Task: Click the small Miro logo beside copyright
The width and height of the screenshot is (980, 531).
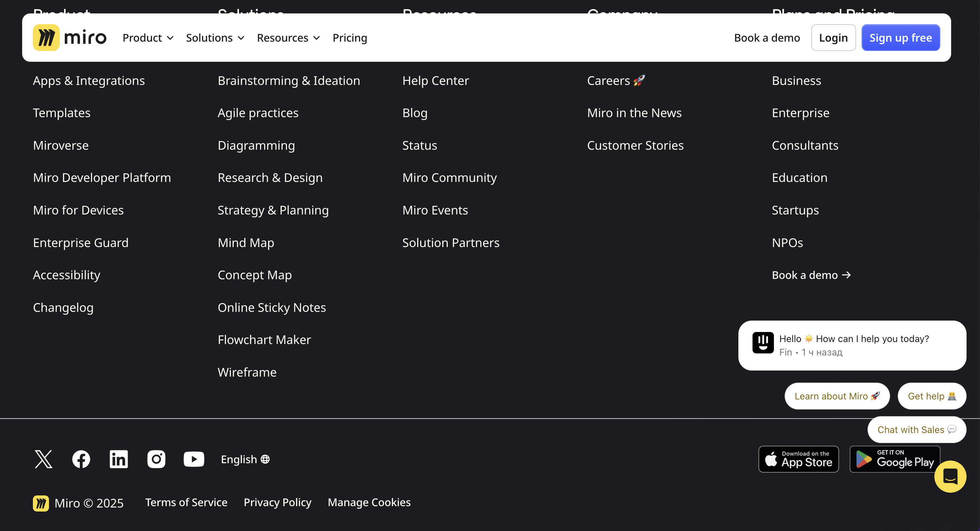Action: 41,503
